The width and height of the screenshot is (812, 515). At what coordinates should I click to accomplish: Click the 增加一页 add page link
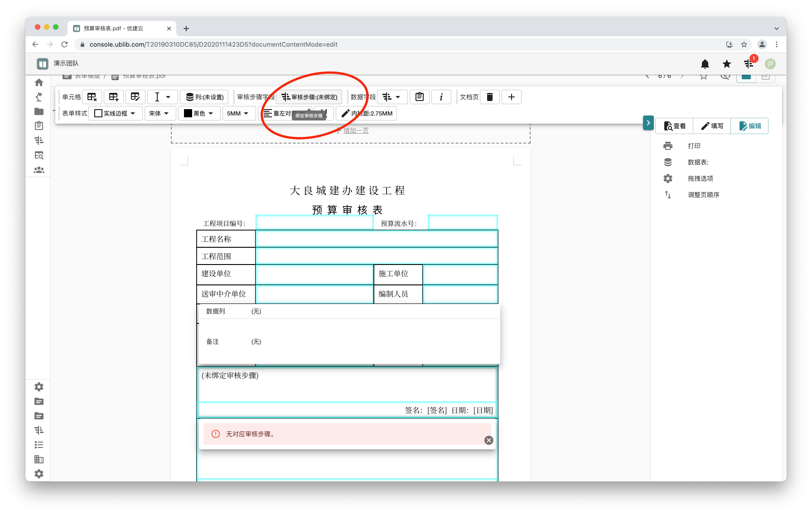tap(355, 130)
